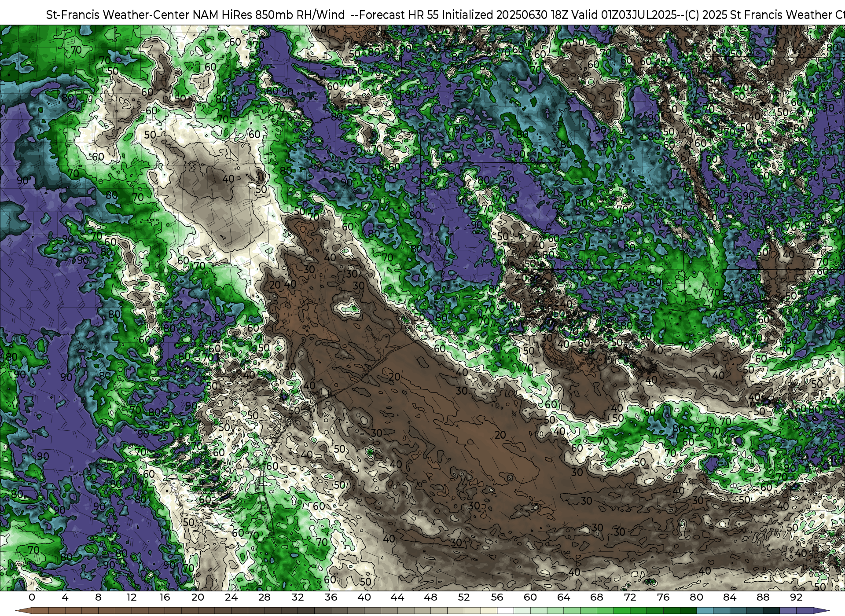Click the color bar label "24"
The height and width of the screenshot is (616, 845).
point(231,598)
